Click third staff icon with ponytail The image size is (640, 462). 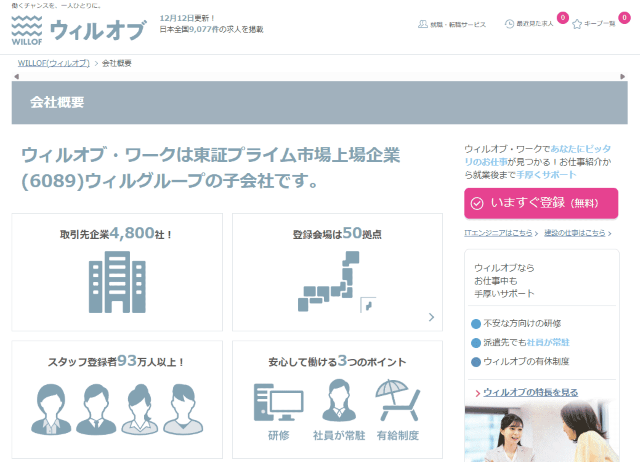coord(140,409)
